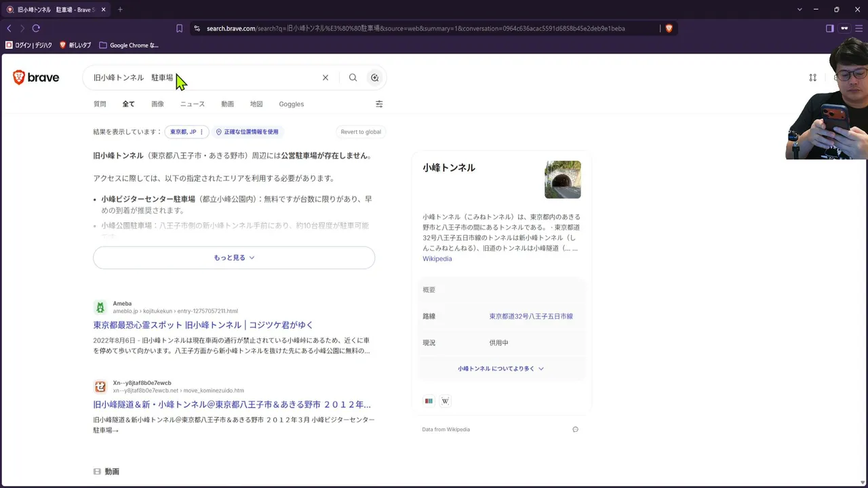Screen dimensions: 868x488
Task: Open Wikipedia link in info panel
Action: [x=437, y=258]
